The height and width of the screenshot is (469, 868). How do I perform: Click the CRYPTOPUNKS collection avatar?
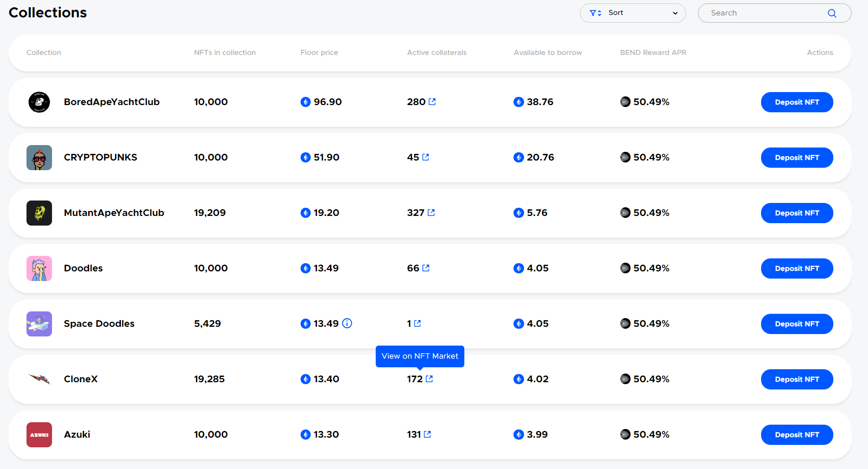point(39,158)
